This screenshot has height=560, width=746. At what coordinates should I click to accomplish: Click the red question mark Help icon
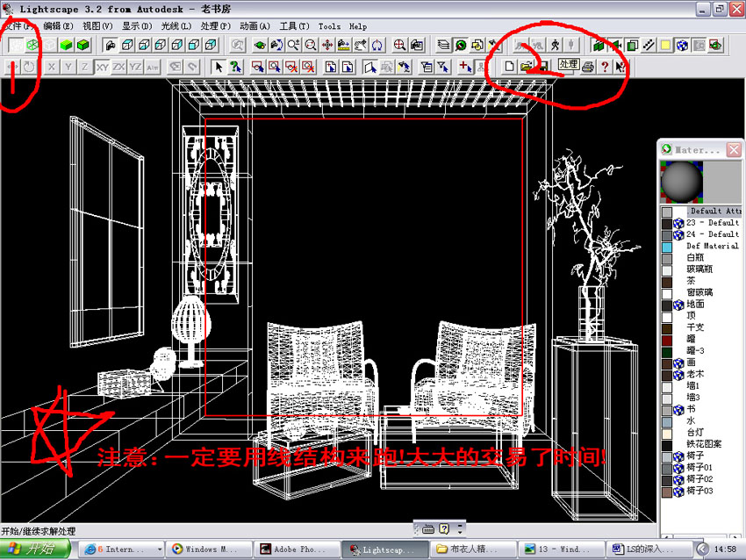[605, 67]
